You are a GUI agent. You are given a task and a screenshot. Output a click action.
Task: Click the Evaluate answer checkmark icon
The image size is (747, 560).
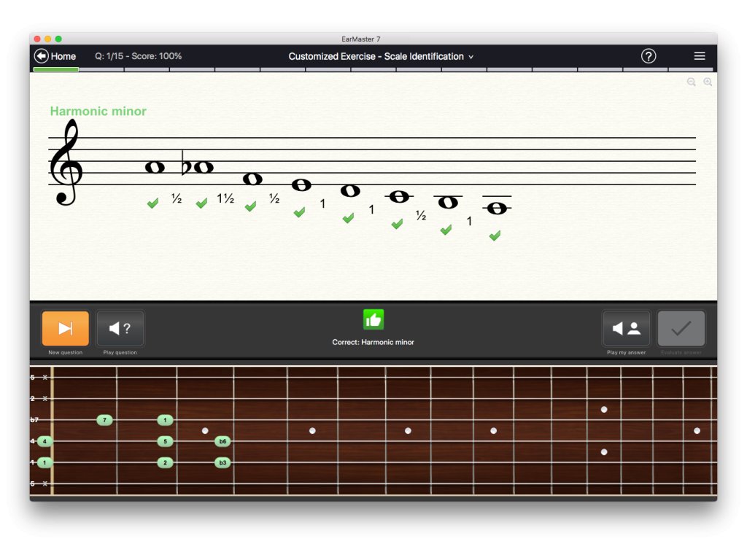[681, 329]
